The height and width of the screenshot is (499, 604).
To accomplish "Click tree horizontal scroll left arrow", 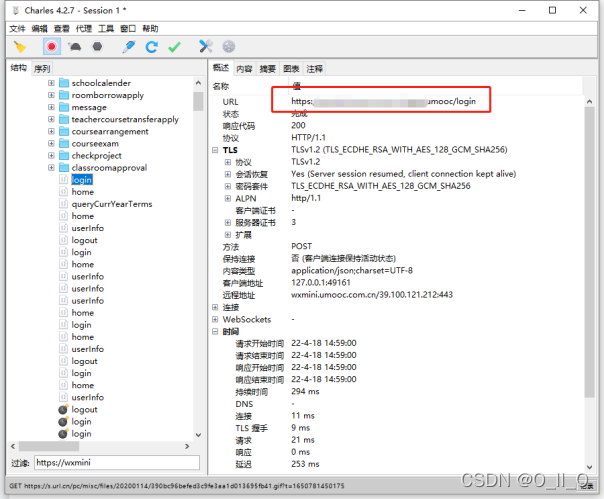I will [x=13, y=446].
